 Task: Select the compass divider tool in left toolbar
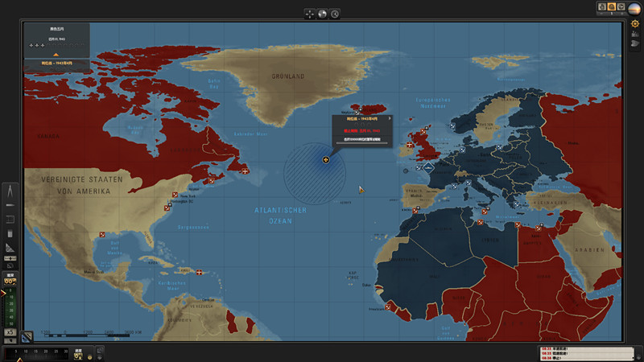coord(10,191)
